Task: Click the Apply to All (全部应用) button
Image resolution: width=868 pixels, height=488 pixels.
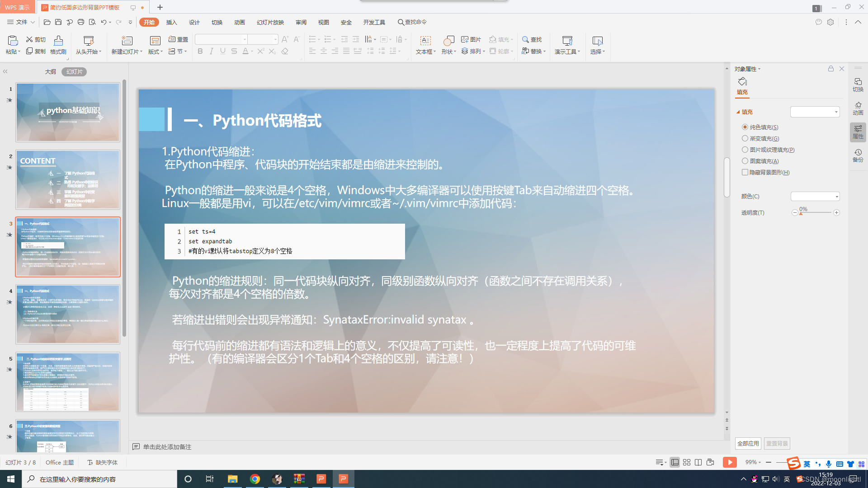Action: pos(748,443)
